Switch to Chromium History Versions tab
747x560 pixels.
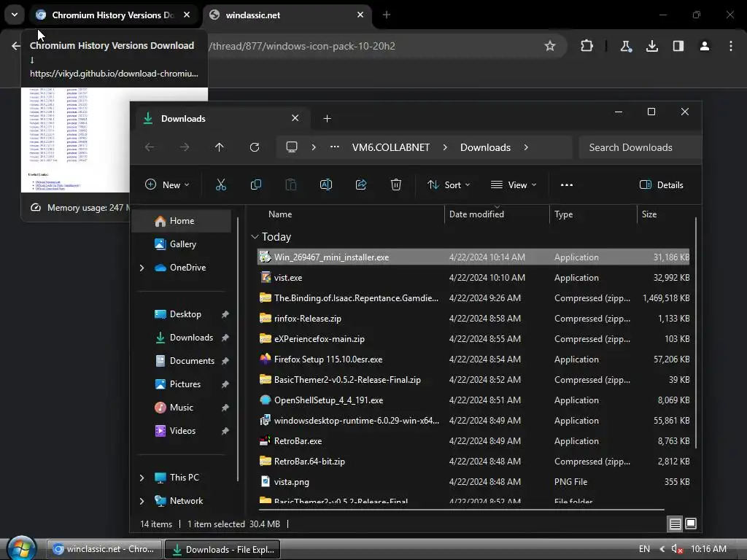[113, 15]
